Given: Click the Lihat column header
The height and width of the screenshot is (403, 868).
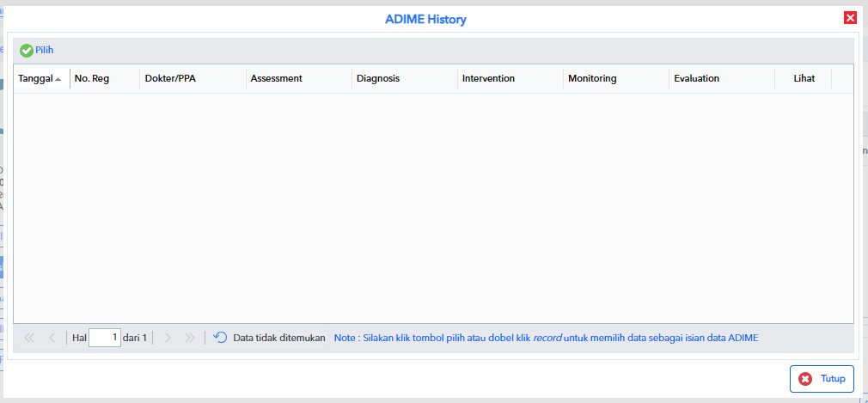Looking at the screenshot, I should [804, 78].
